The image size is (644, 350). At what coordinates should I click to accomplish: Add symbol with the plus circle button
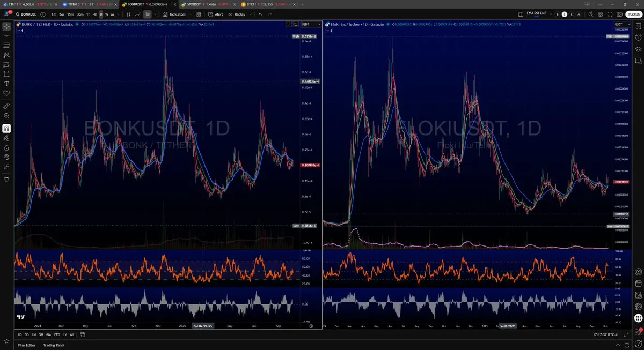click(x=42, y=14)
